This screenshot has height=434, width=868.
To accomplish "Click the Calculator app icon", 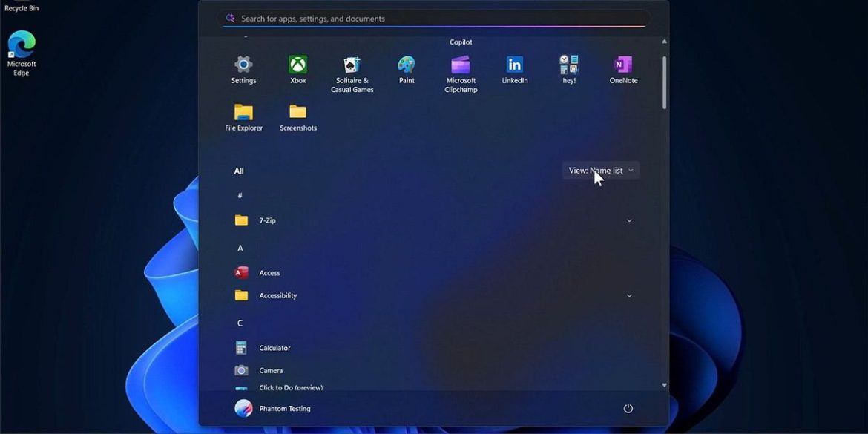I will 241,348.
